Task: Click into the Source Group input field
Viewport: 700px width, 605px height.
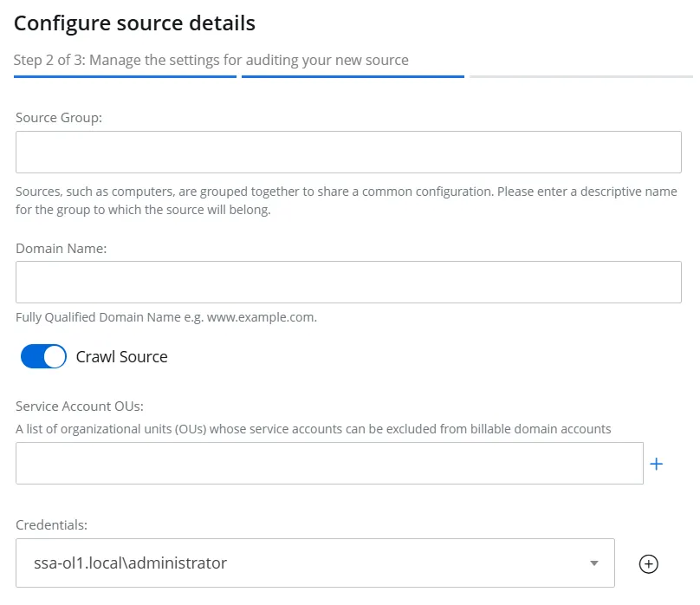Action: coord(348,152)
